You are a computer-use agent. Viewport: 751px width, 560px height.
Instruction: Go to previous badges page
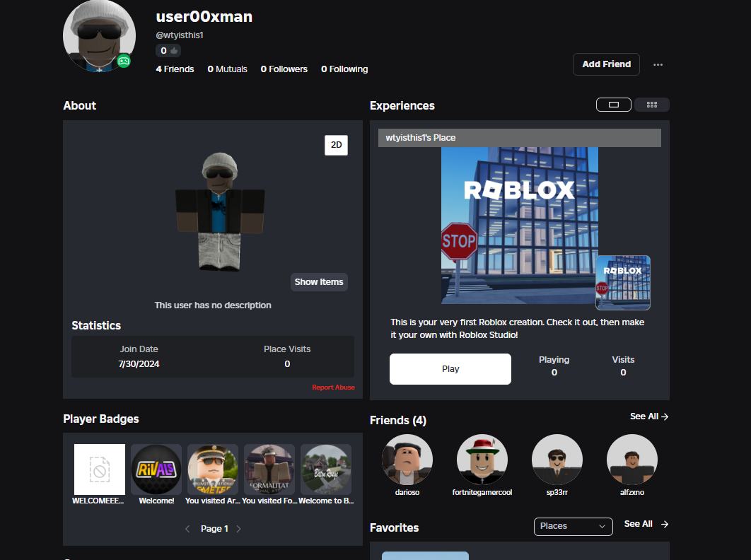pos(188,529)
